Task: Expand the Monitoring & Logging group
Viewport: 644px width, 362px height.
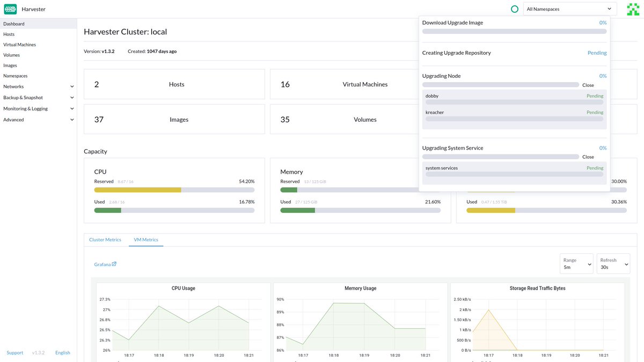Action: click(x=38, y=108)
